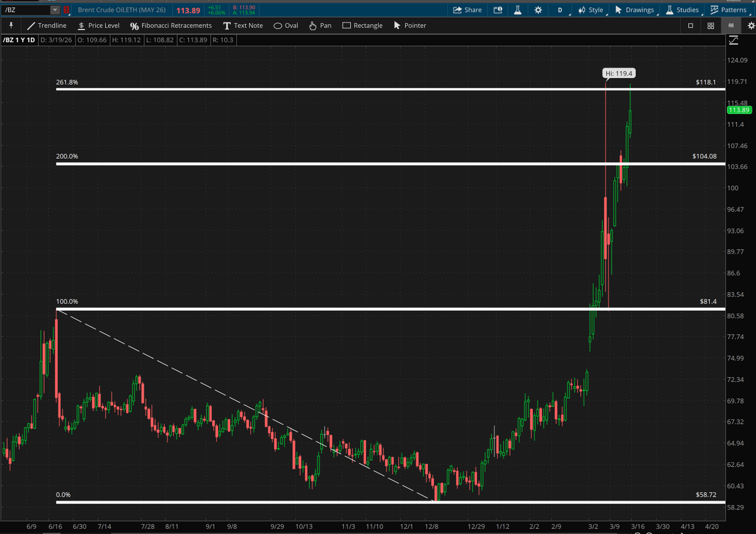
Task: Select the 100.0% Fibonacci level label
Action: pyautogui.click(x=67, y=301)
